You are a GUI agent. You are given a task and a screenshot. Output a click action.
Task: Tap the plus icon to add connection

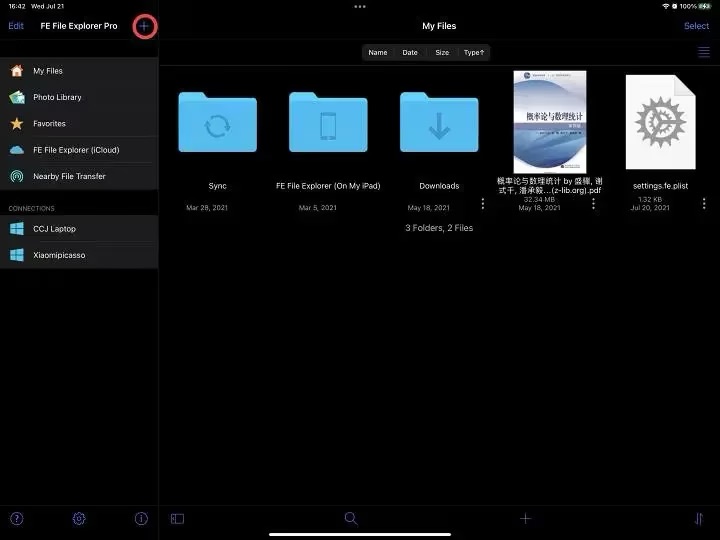(144, 26)
